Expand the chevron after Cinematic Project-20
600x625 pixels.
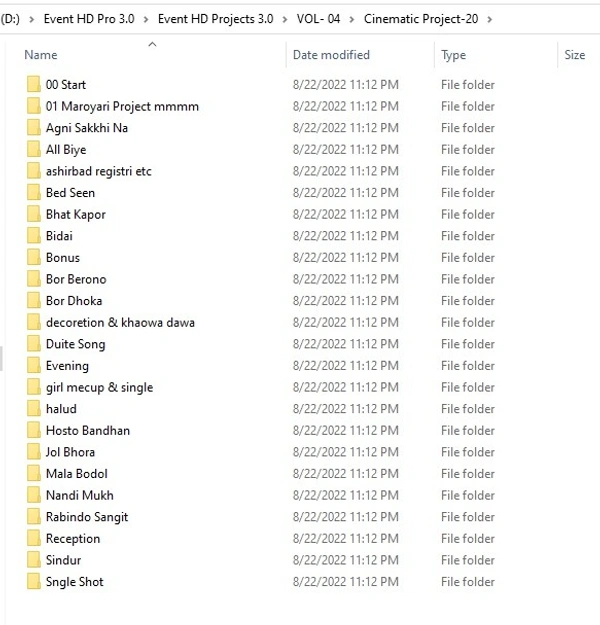point(487,19)
